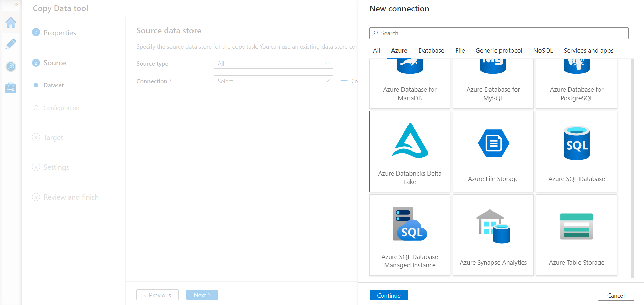Screen dimensions: 644x305
Task: Select the Azure File Storage icon
Action: pyautogui.click(x=493, y=143)
